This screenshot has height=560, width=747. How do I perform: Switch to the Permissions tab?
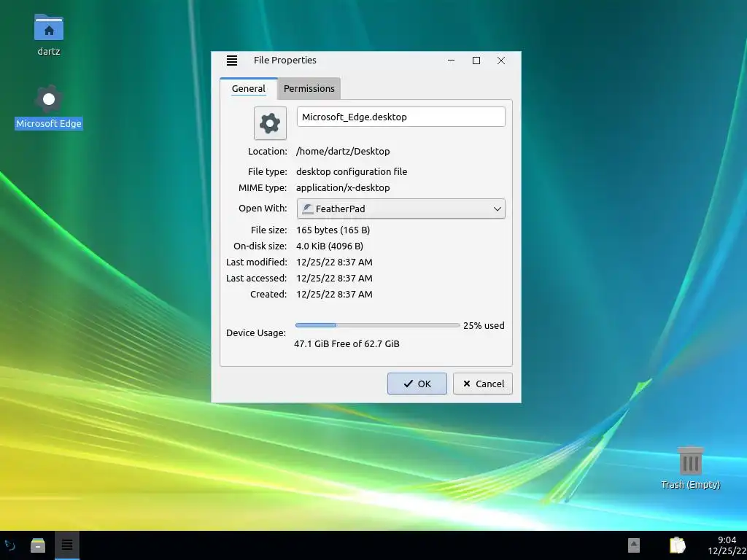click(x=309, y=88)
